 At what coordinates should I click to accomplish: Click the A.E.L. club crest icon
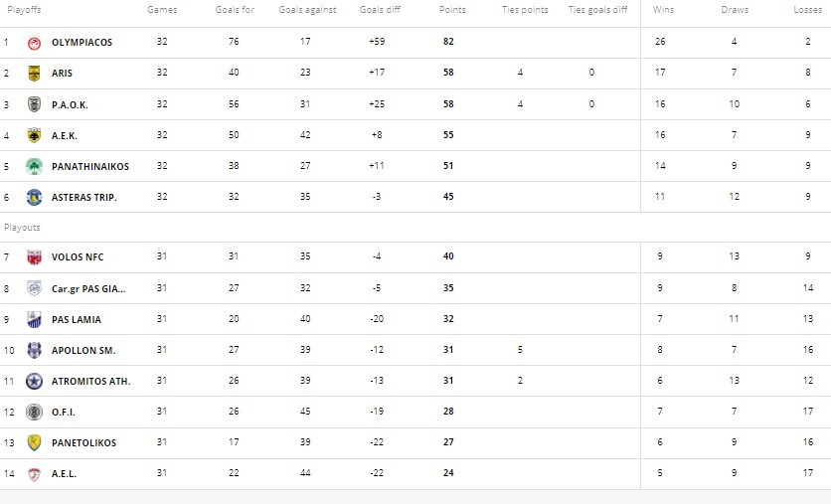(35, 474)
